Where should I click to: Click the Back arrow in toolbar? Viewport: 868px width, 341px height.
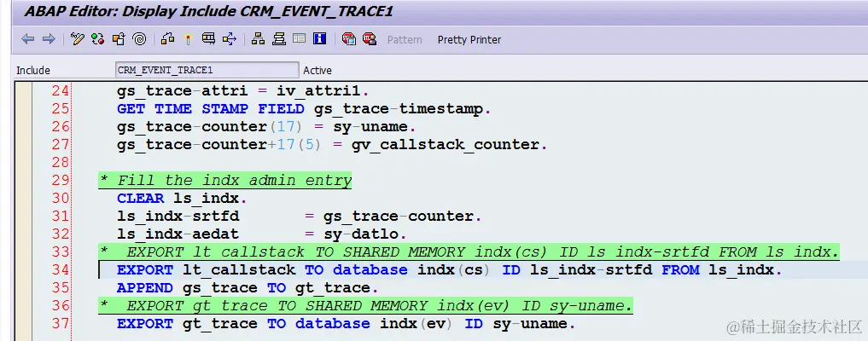click(x=27, y=39)
